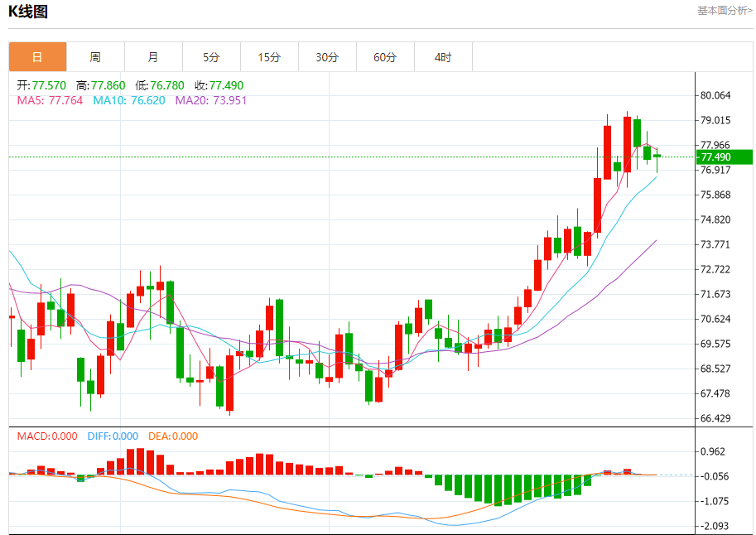Click the 68.527 price axis label
This screenshot has width=756, height=535.
click(715, 369)
